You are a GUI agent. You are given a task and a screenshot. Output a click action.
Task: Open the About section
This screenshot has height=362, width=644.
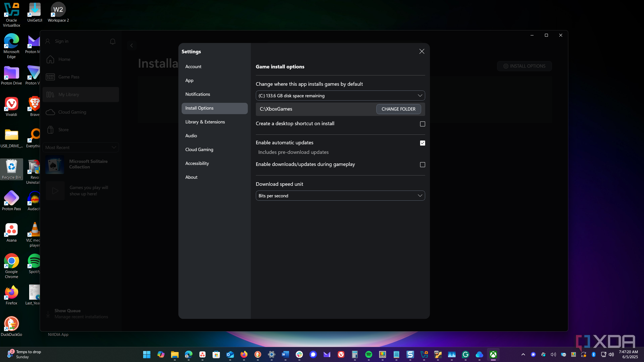[x=215, y=177]
